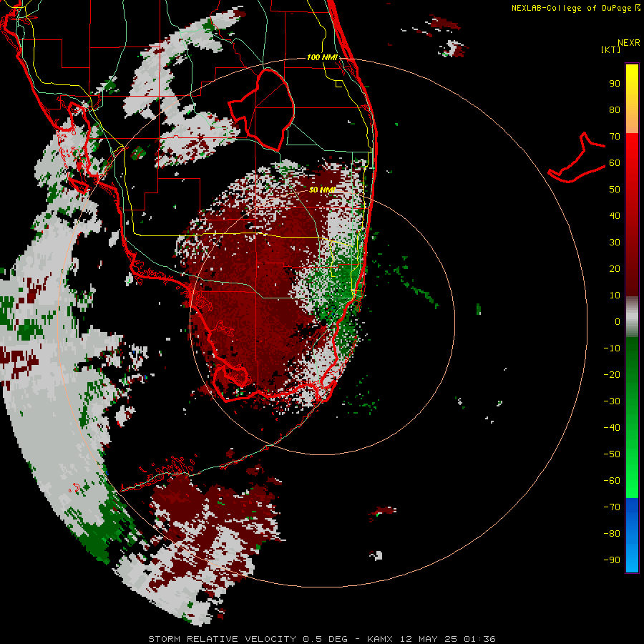Click the 30 value on the velocity scale
The width and height of the screenshot is (644, 644).
pos(615,243)
